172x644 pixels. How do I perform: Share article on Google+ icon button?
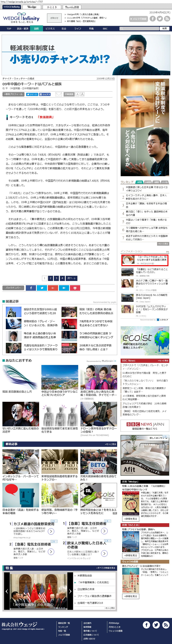tap(53, 288)
